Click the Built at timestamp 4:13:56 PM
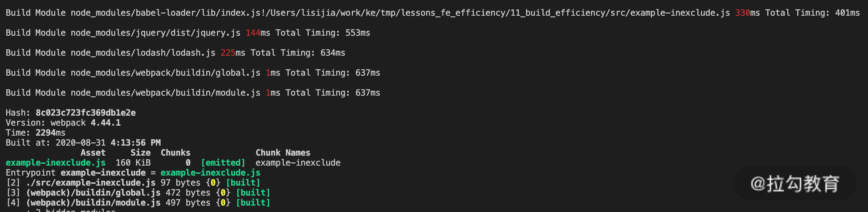Image resolution: width=868 pixels, height=212 pixels. (x=136, y=143)
